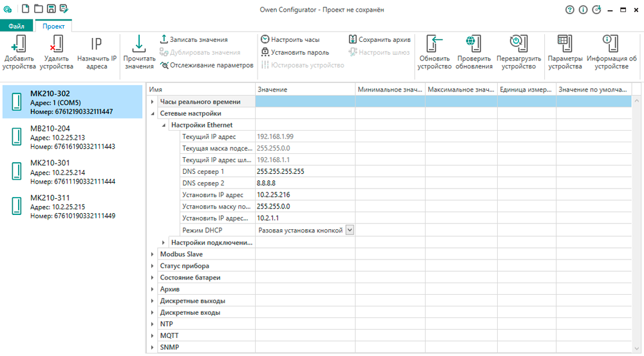The image size is (644, 356).
Task: Switch to the Проект tab
Action: tap(53, 26)
